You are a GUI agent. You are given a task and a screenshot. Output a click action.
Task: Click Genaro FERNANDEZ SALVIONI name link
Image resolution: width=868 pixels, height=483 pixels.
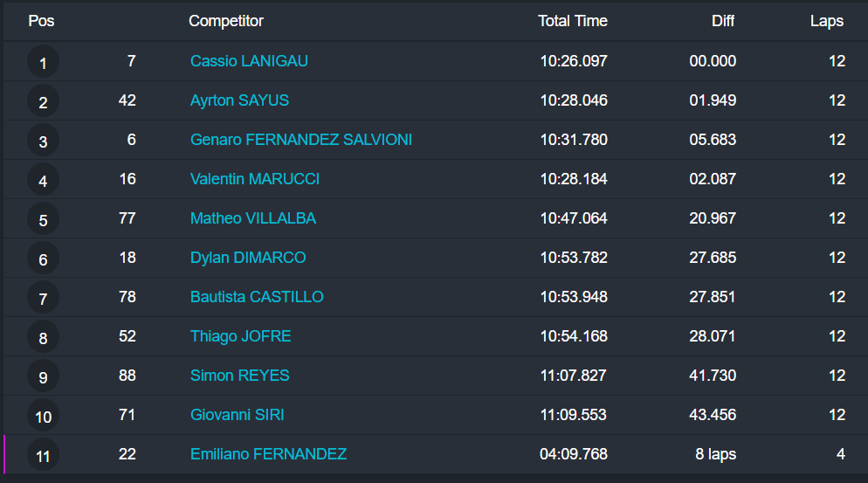[x=300, y=140]
